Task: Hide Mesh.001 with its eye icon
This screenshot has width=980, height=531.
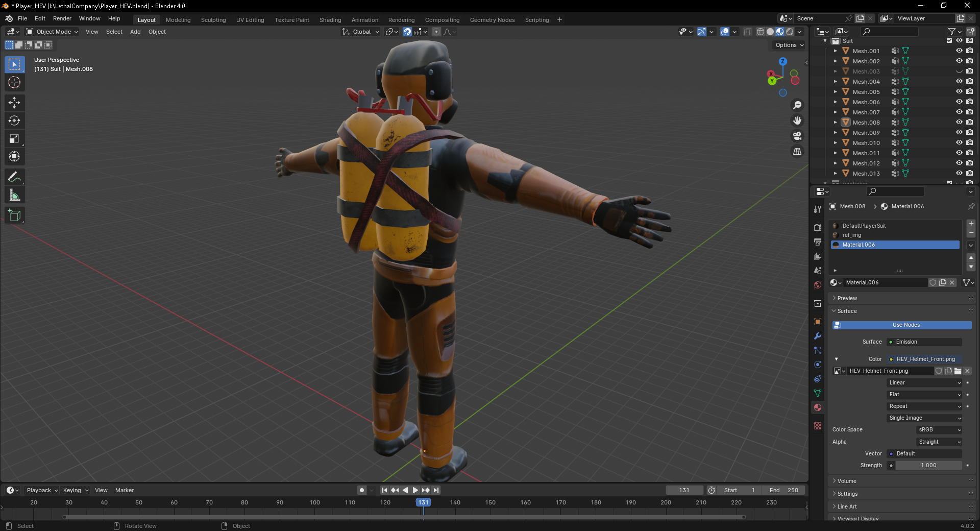Action: tap(959, 51)
